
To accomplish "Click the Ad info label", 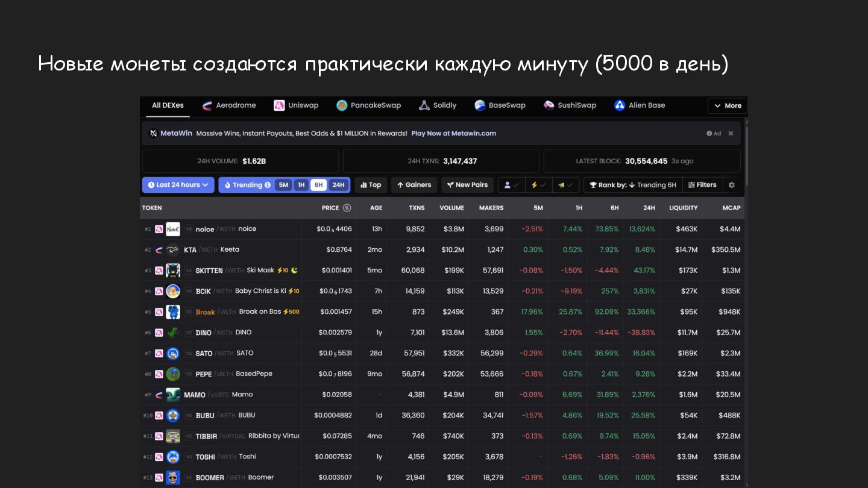I will pyautogui.click(x=714, y=134).
